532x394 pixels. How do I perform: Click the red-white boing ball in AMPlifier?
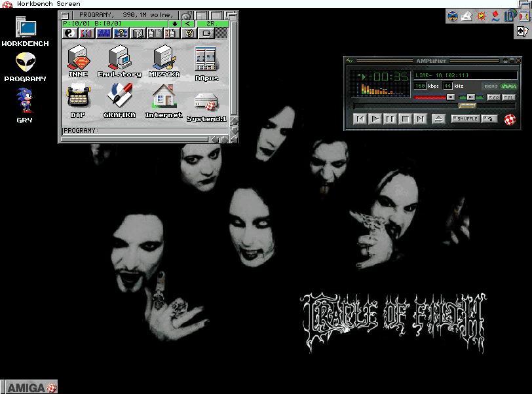pyautogui.click(x=510, y=119)
